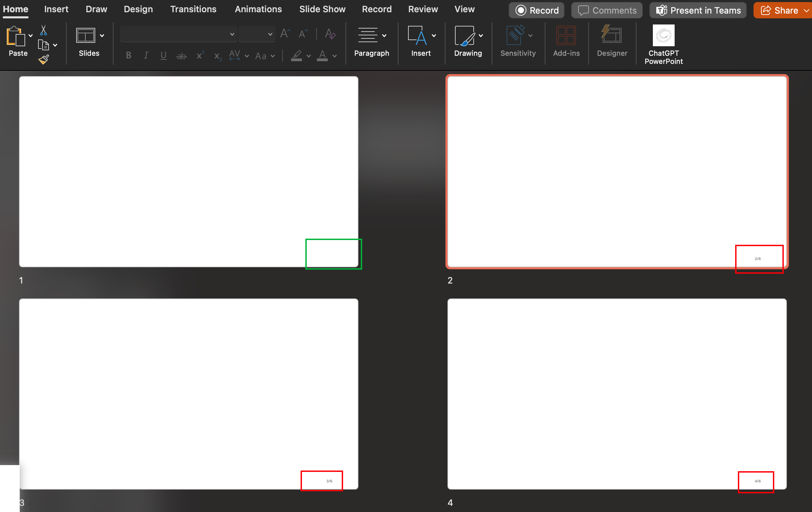Switch to the Transitions tab
Viewport: 812px width, 512px height.
[x=193, y=9]
